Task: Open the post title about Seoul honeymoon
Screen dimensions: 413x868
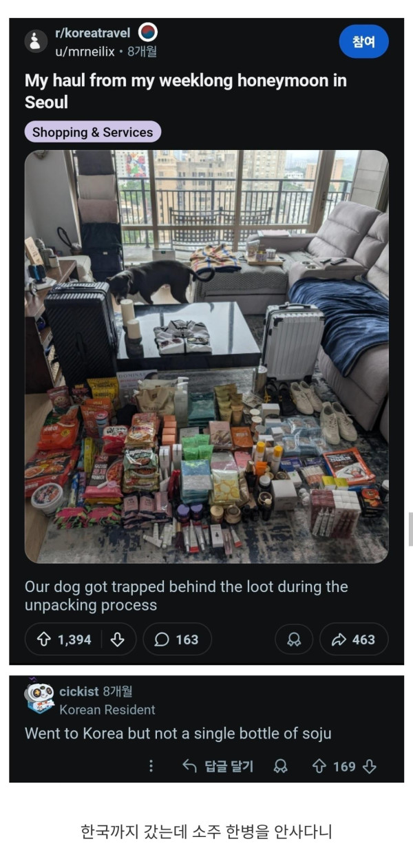Action: click(x=186, y=91)
